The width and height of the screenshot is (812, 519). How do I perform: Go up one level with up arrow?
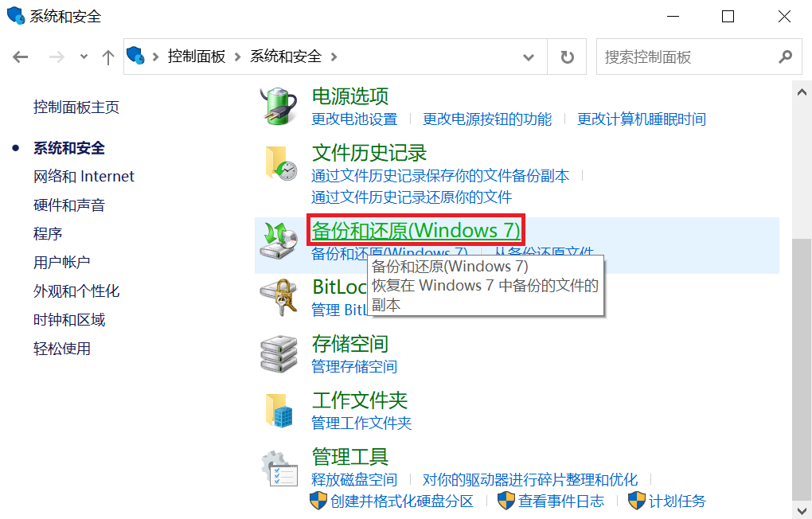[107, 57]
